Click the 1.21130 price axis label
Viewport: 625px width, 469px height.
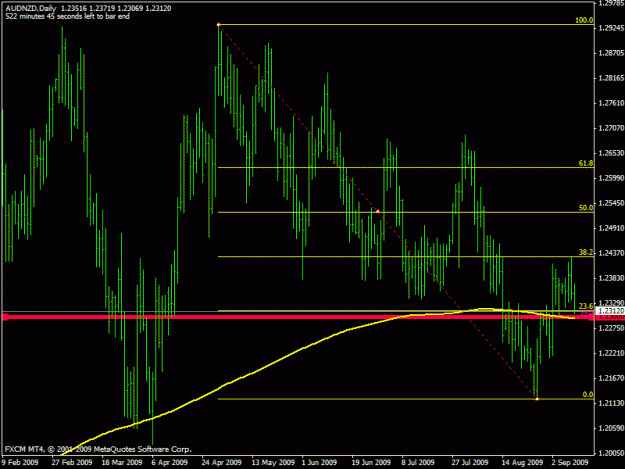point(612,403)
